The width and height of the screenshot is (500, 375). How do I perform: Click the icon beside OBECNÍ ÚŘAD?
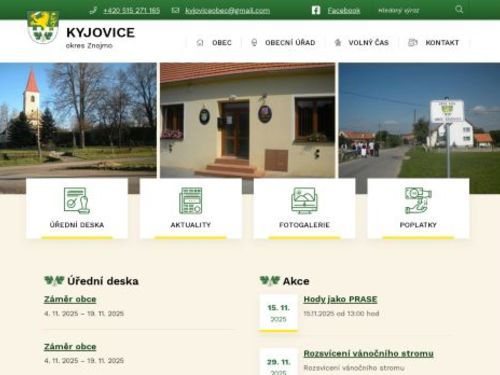(x=254, y=43)
